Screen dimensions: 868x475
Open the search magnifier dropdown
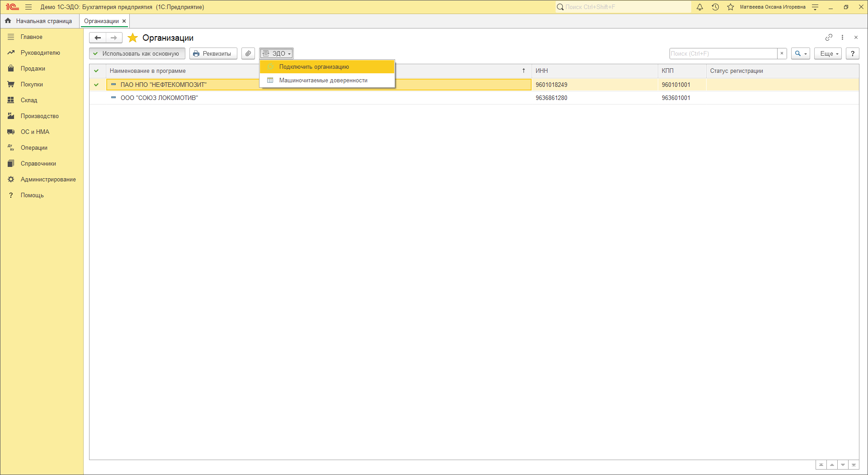tap(800, 53)
